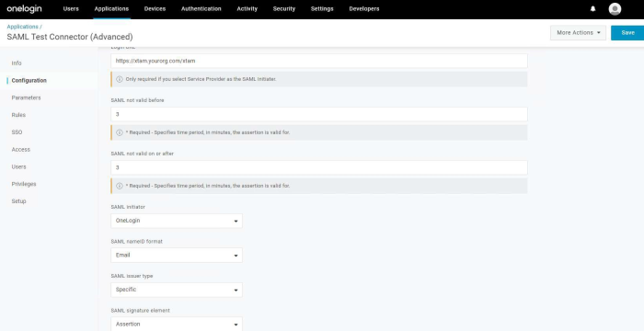The width and height of the screenshot is (644, 331).
Task: Open the Settings top menu
Action: 322,8
